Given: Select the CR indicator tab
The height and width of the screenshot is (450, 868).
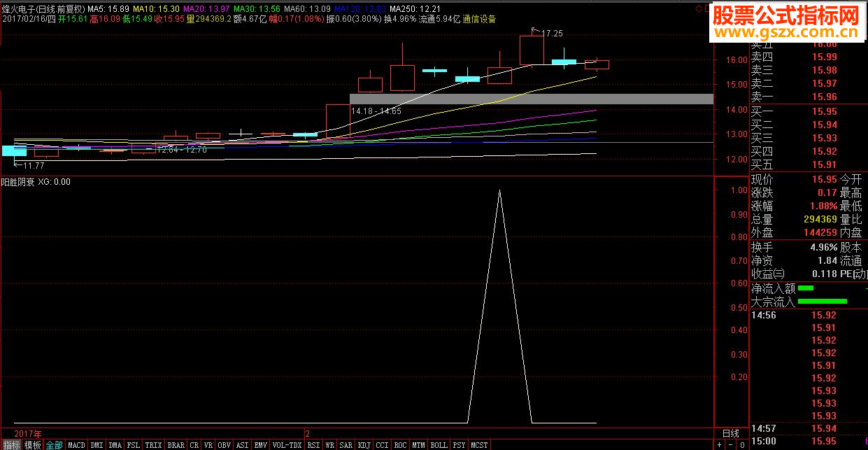Looking at the screenshot, I should point(194,445).
